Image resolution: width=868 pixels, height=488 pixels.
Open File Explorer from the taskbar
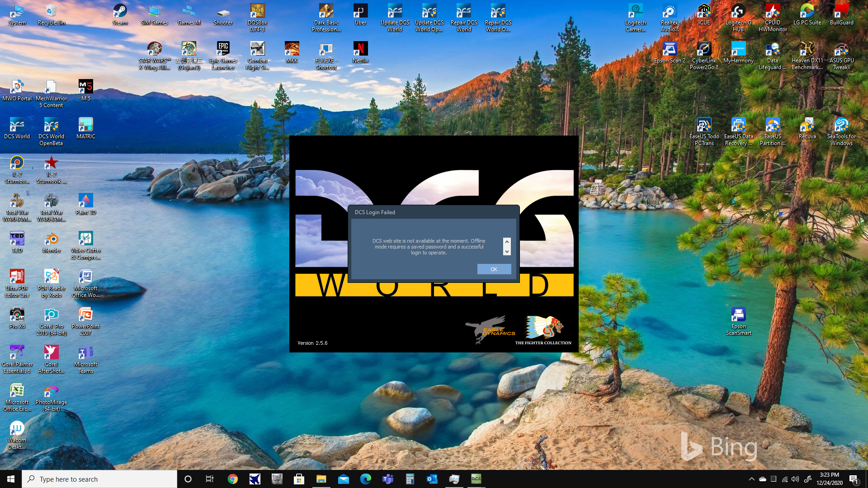tap(321, 479)
